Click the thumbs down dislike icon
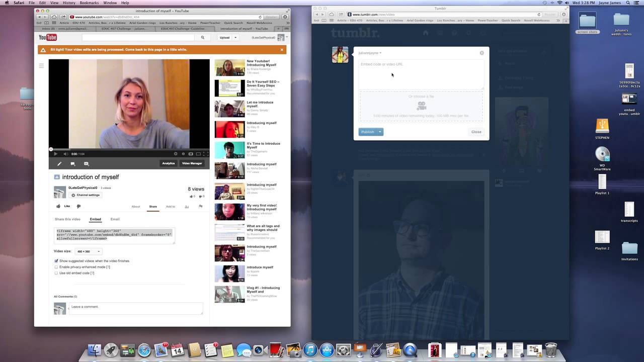 [x=78, y=206]
